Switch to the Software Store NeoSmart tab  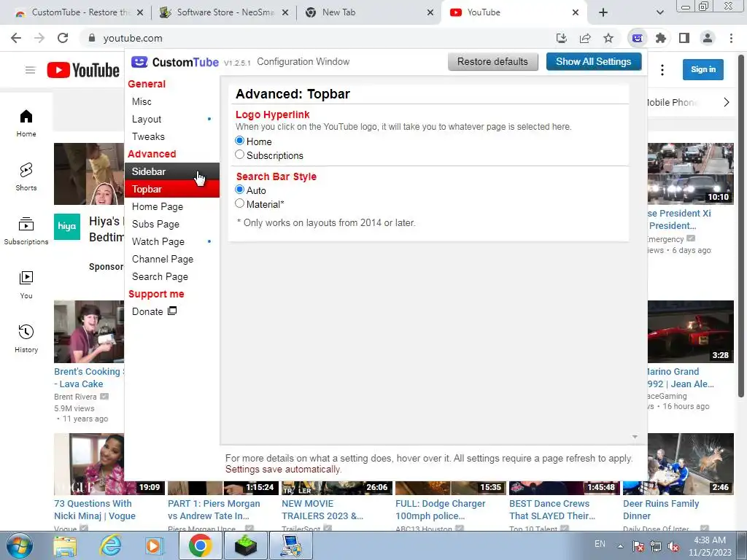[223, 12]
